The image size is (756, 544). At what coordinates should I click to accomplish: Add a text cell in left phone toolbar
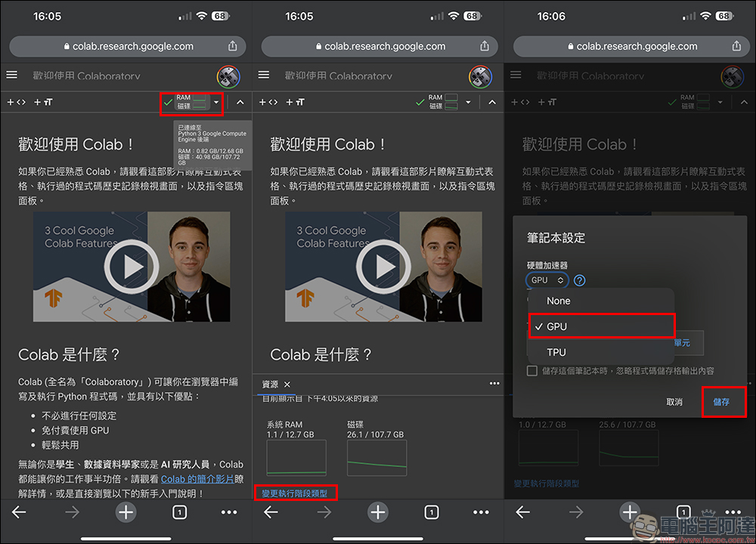coord(43,102)
